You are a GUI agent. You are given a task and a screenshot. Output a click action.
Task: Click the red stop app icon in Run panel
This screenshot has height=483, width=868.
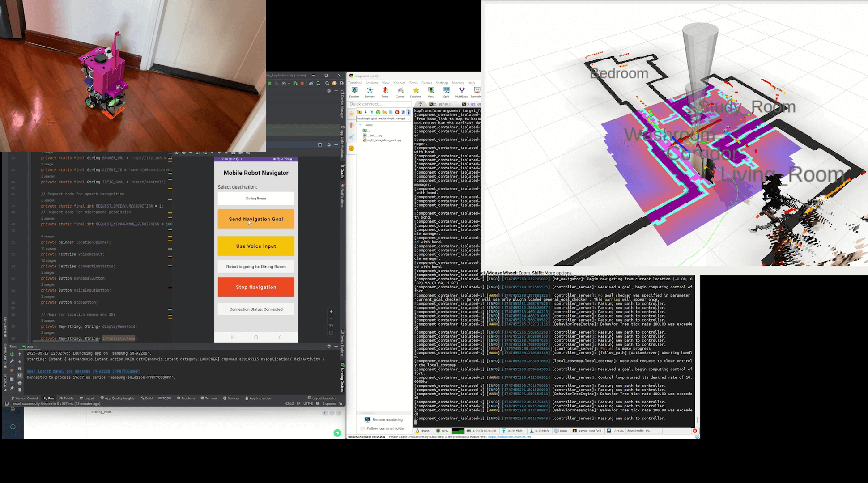pos(12,370)
